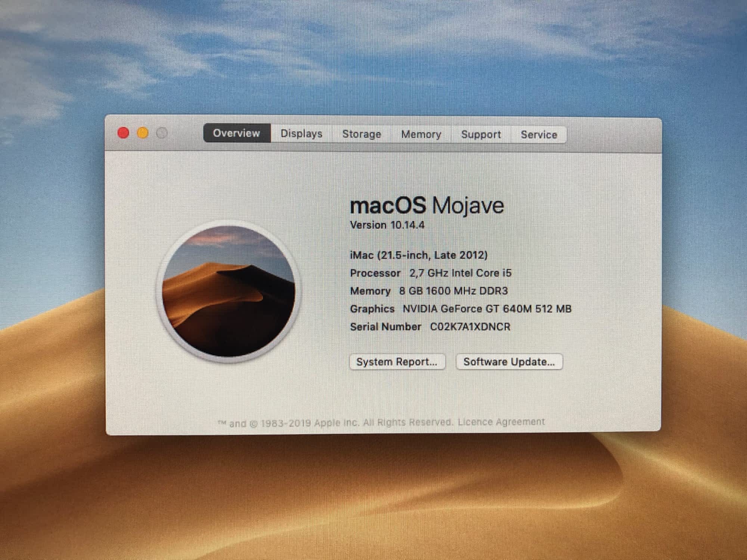The image size is (747, 560).
Task: Click Version 10.14.4 to reveal build
Action: (x=387, y=225)
